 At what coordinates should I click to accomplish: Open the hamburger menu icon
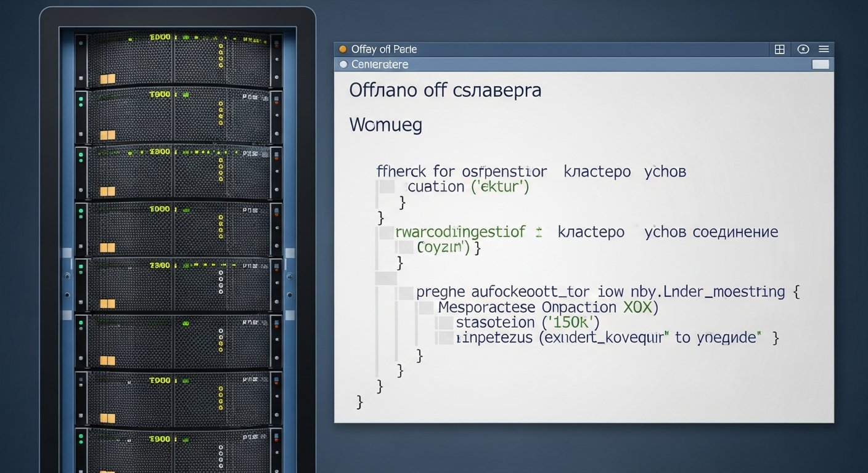824,49
